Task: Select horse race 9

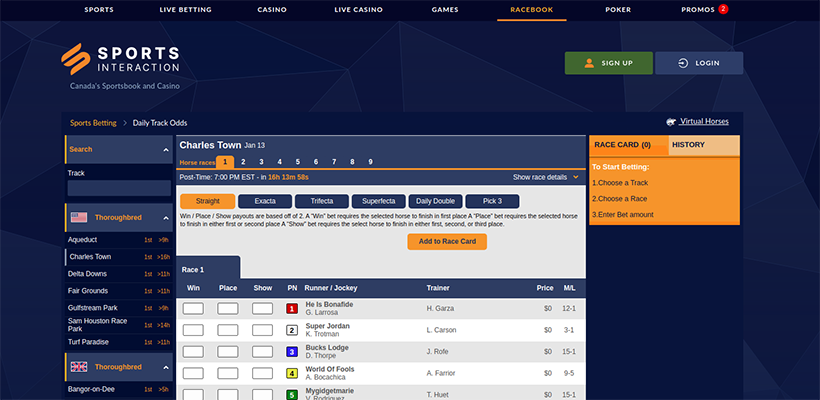Action: (x=370, y=162)
